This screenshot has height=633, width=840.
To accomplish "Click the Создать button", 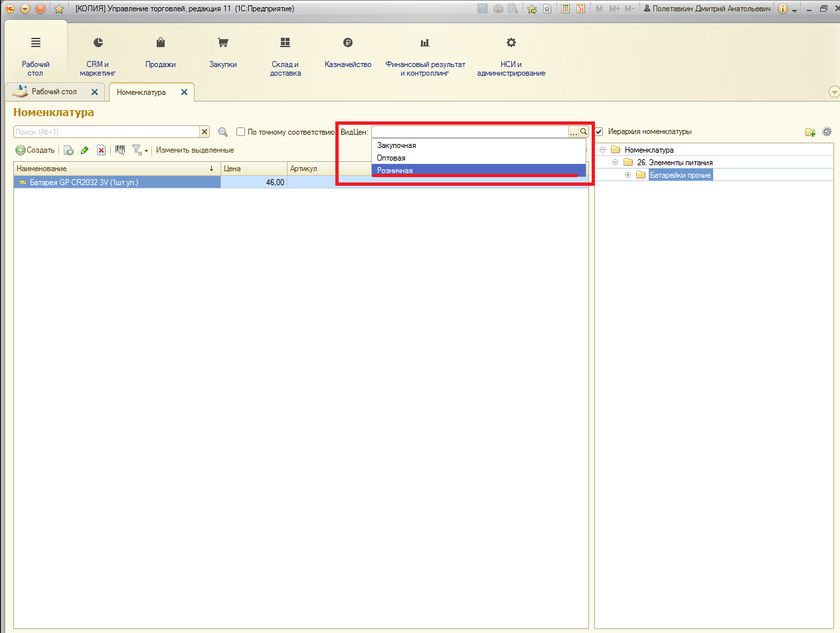I will 35,150.
